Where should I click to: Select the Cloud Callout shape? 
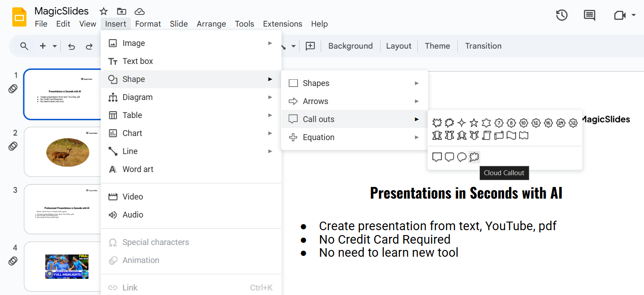[474, 157]
